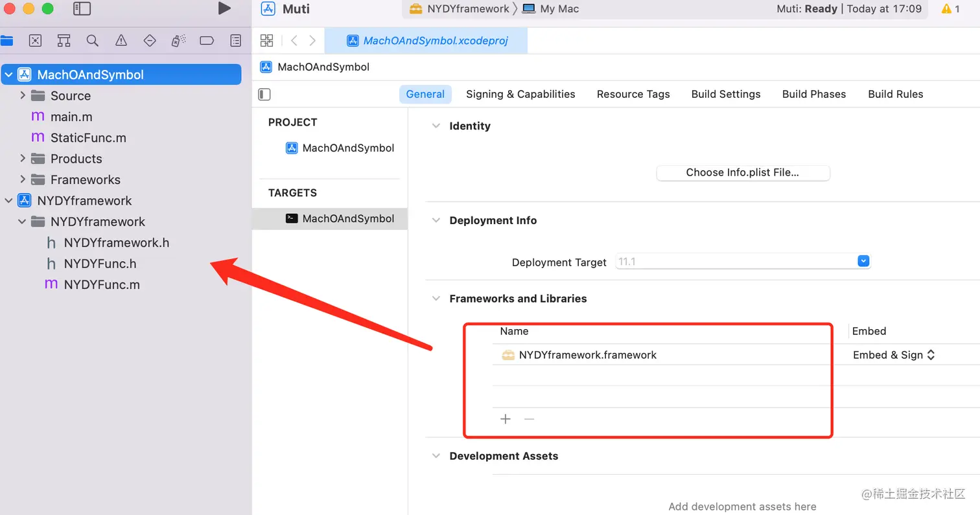Switch to Signing & Capabilities tab
Image resolution: width=980 pixels, height=515 pixels.
click(520, 94)
